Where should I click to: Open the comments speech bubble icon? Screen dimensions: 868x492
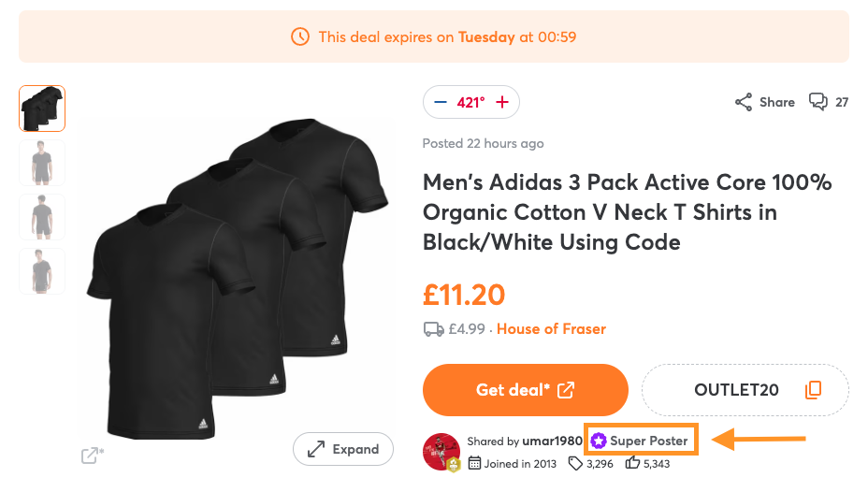point(817,102)
